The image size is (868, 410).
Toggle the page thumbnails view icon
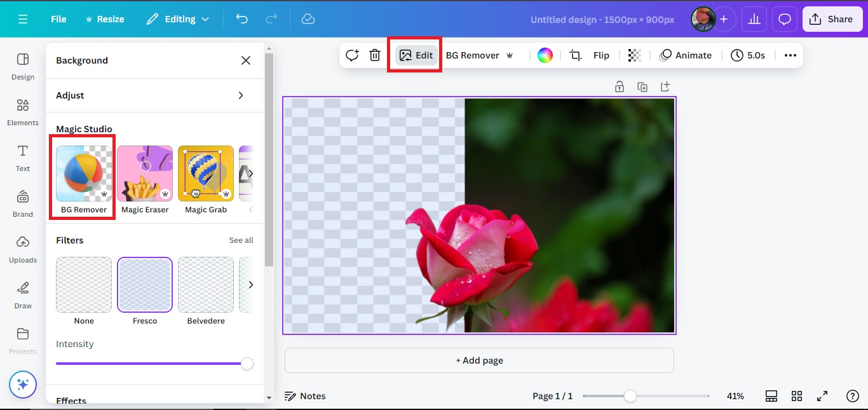(771, 396)
